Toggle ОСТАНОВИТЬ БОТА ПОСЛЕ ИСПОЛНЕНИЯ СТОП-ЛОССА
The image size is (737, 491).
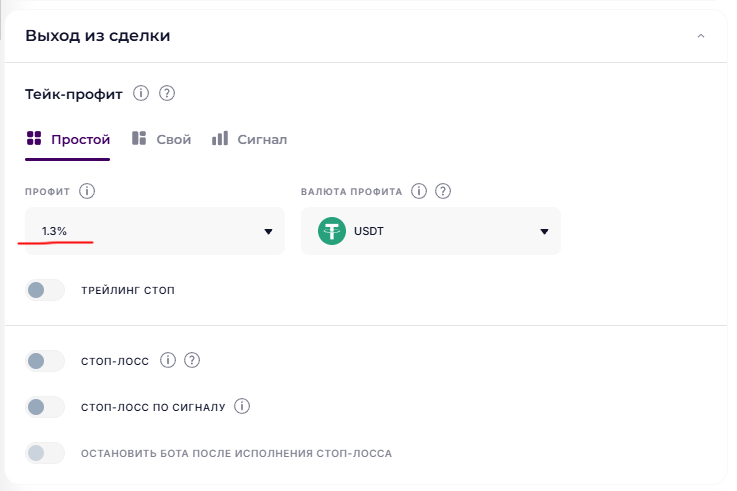(x=45, y=453)
